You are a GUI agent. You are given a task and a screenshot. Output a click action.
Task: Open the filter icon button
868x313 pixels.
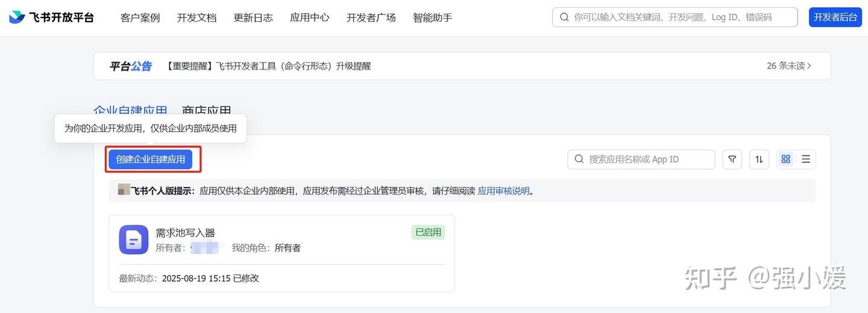[732, 159]
